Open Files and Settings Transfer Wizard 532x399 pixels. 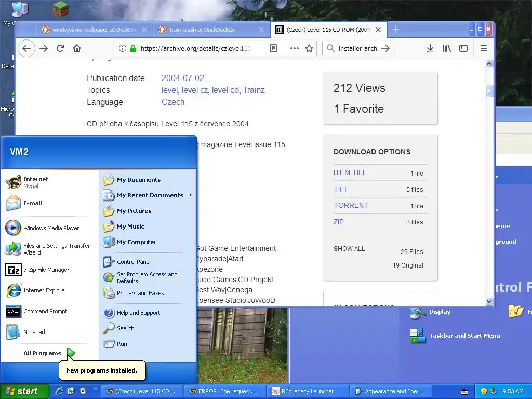pos(49,249)
